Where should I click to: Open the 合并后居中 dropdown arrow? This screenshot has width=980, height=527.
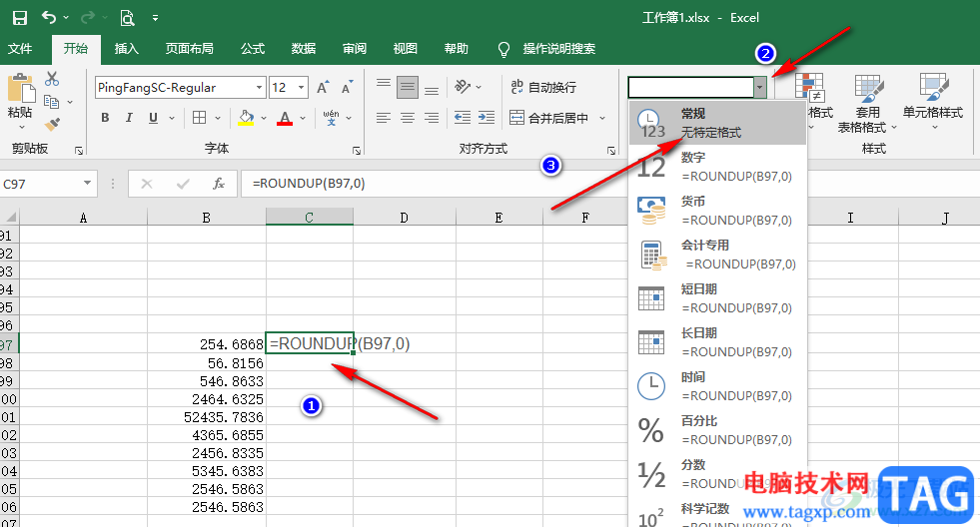pyautogui.click(x=602, y=118)
